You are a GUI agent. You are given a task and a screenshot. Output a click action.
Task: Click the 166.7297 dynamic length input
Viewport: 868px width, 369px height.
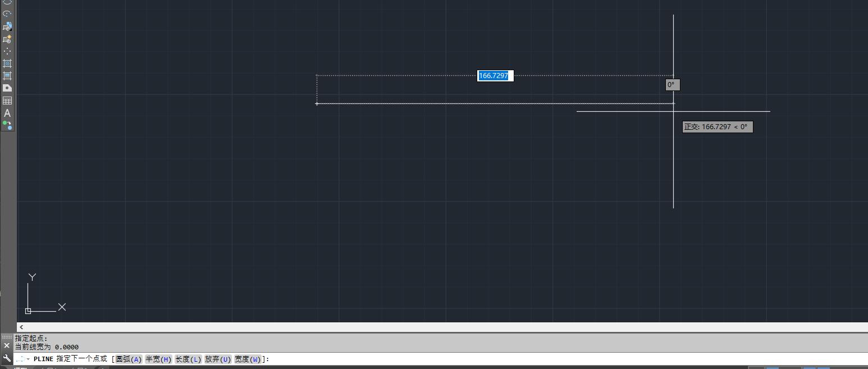pyautogui.click(x=495, y=76)
